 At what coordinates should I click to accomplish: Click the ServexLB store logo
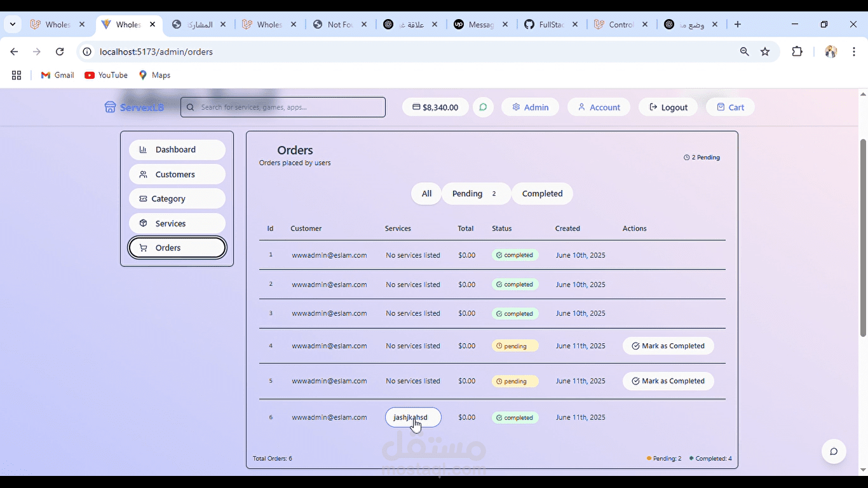coord(134,107)
